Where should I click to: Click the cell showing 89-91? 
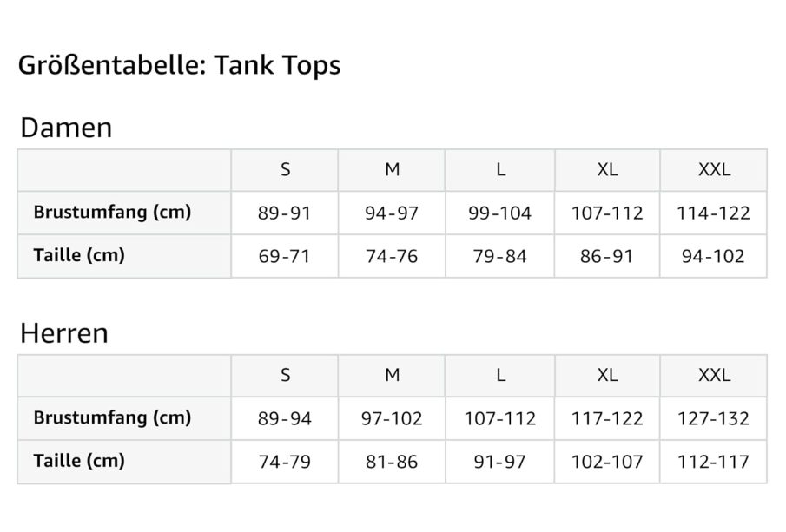284,213
